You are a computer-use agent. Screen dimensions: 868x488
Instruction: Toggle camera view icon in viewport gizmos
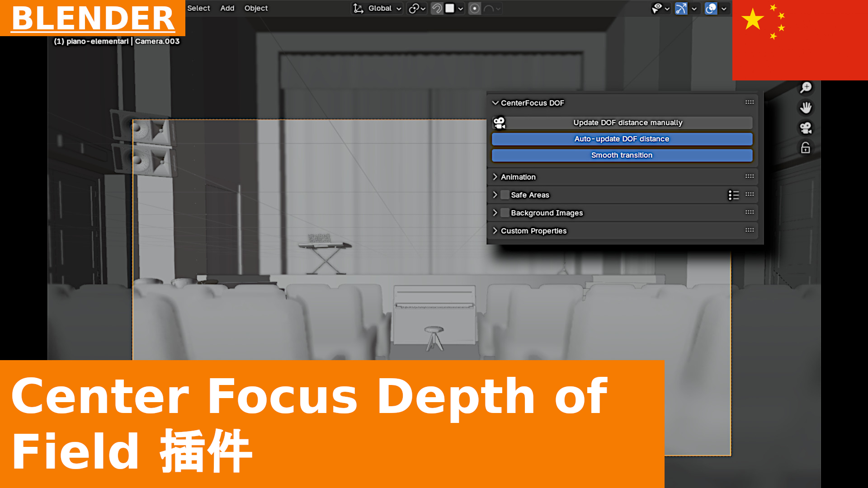(x=806, y=128)
